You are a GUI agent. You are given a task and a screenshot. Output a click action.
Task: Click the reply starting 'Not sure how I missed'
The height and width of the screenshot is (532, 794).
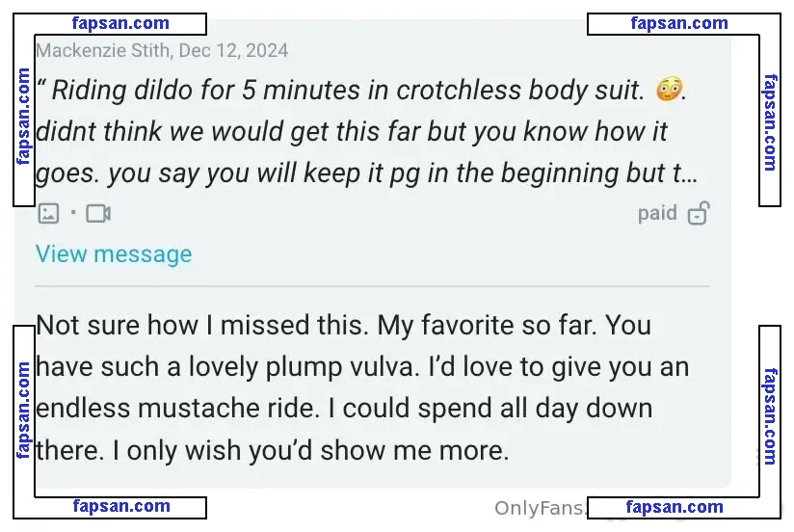(362, 387)
